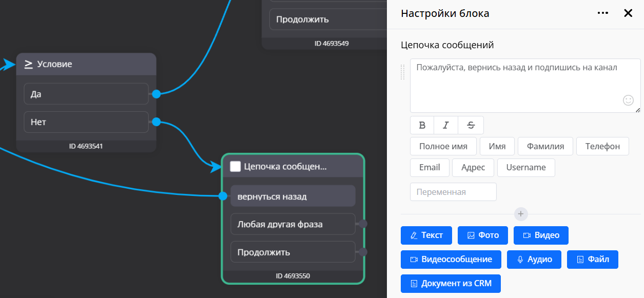Click the connector dot next to Да
Image resolution: width=644 pixels, height=298 pixels.
pos(157,94)
